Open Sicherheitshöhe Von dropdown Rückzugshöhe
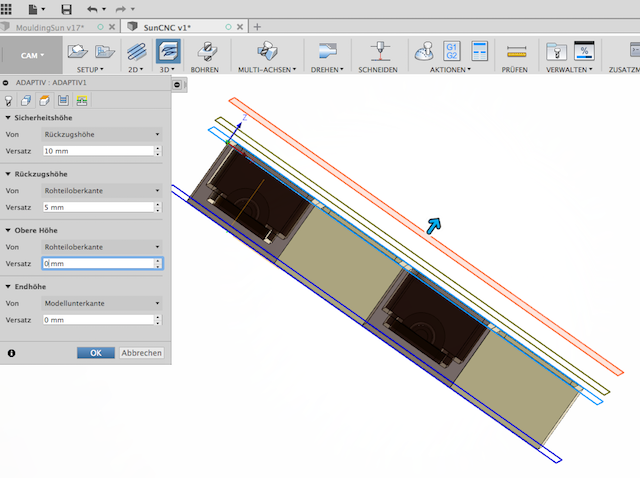This screenshot has width=640, height=478. tap(102, 134)
